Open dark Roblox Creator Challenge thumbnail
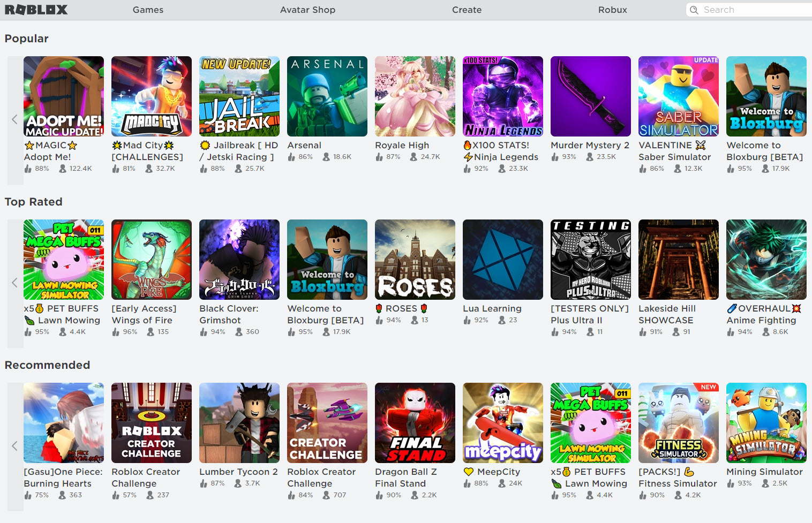Image resolution: width=812 pixels, height=523 pixels. click(x=152, y=423)
